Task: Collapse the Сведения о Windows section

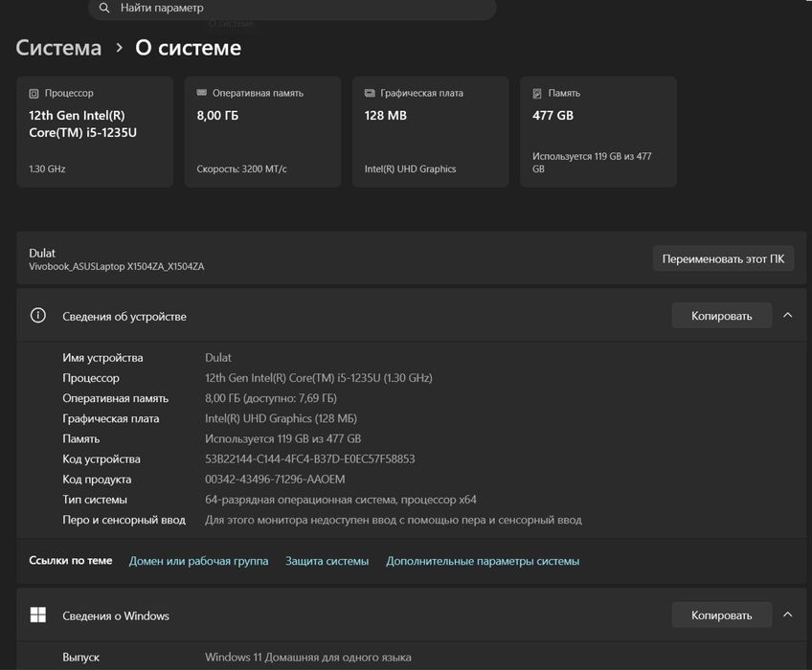Action: (x=788, y=614)
